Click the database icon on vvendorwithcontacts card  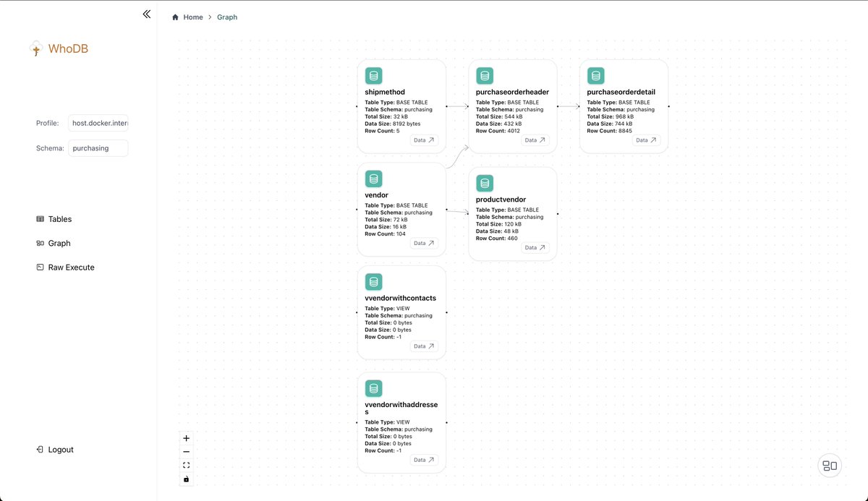pos(373,281)
